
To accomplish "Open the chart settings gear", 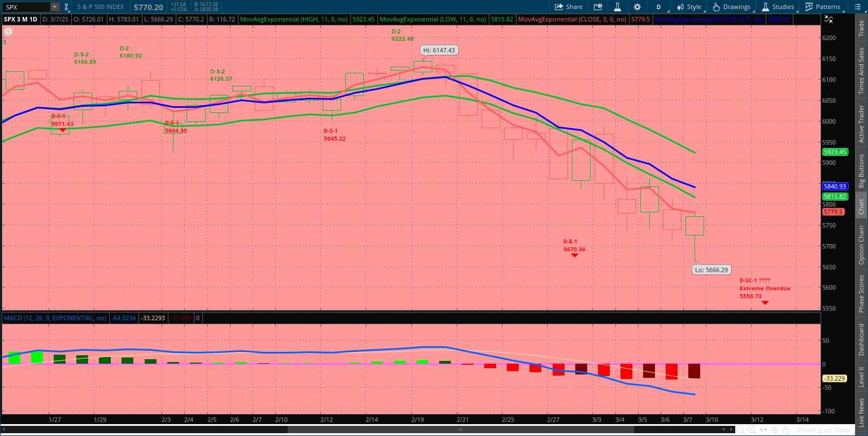I will tap(637, 7).
